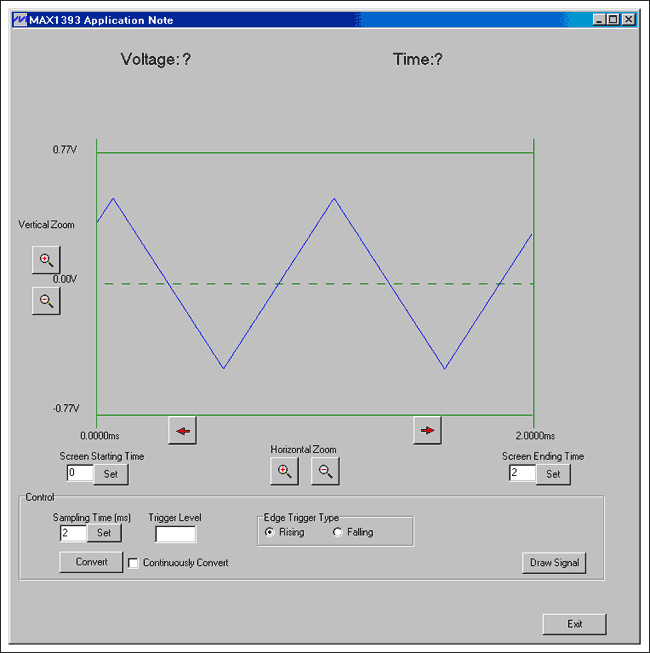
Task: Click the vertical zoom out magnifier
Action: coord(46,301)
